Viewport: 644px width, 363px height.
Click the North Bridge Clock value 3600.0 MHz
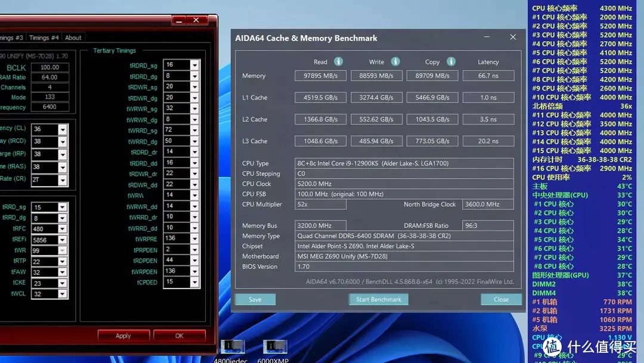click(488, 204)
